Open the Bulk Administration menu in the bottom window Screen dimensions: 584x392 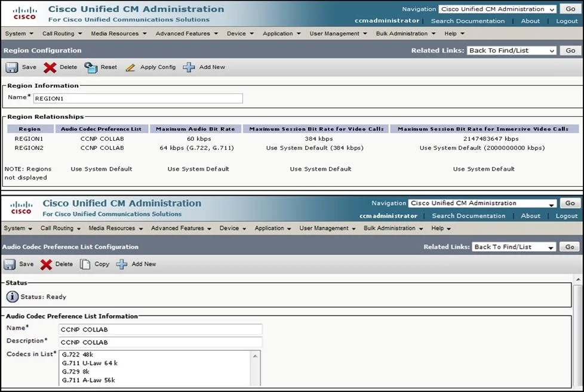pos(394,228)
